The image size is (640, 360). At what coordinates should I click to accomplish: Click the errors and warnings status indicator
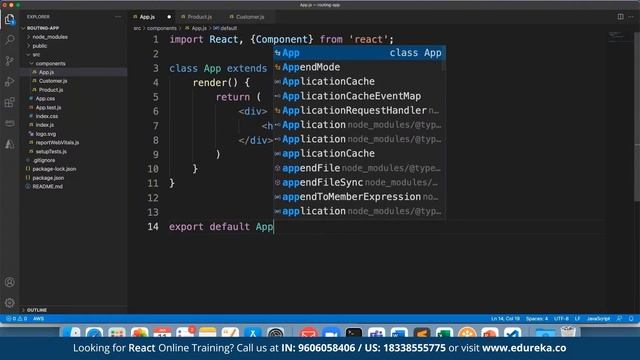(x=16, y=318)
